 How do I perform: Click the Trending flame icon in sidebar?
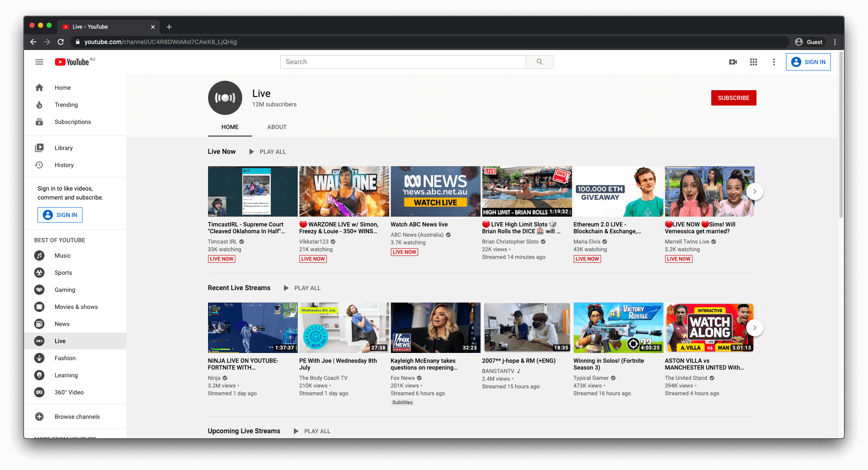click(x=39, y=105)
